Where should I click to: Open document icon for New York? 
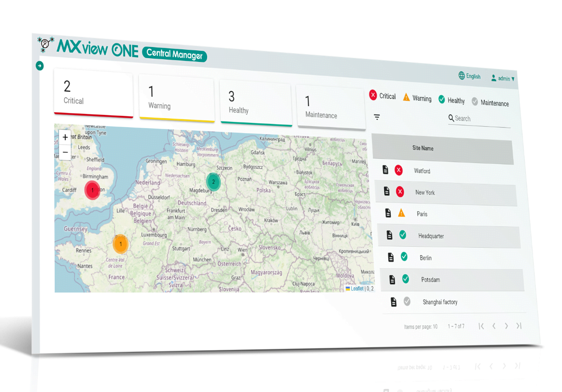coord(386,191)
